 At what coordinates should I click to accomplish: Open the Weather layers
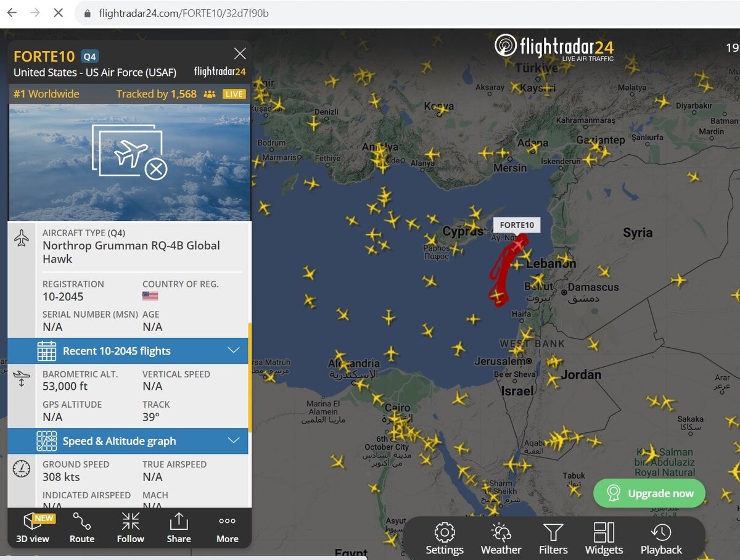point(501,539)
